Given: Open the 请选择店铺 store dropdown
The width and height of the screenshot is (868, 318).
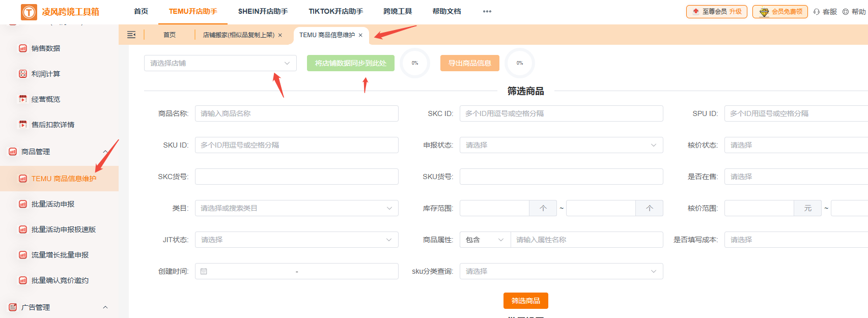Looking at the screenshot, I should 220,63.
